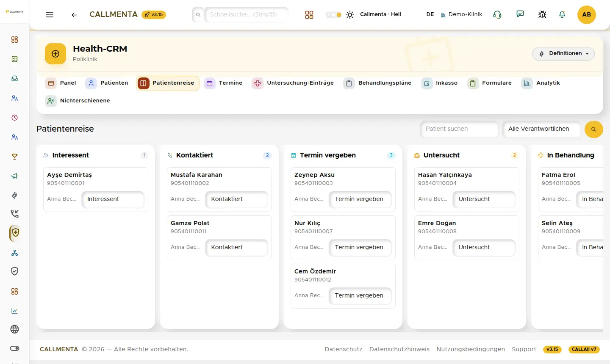
Task: Open the shield checkmark icon in sidebar
Action: (x=15, y=271)
